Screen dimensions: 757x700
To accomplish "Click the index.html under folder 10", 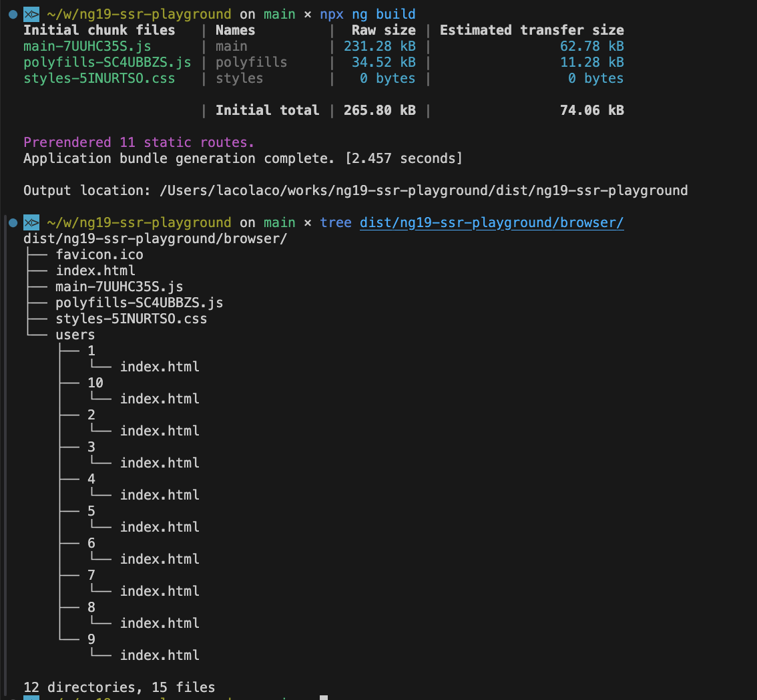I will click(159, 398).
